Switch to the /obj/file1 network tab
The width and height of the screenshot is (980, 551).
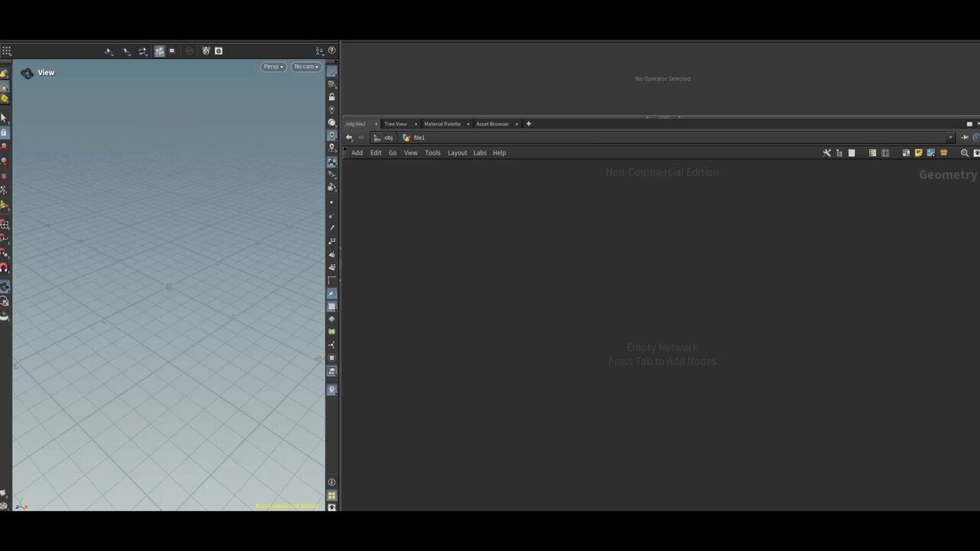(x=356, y=124)
